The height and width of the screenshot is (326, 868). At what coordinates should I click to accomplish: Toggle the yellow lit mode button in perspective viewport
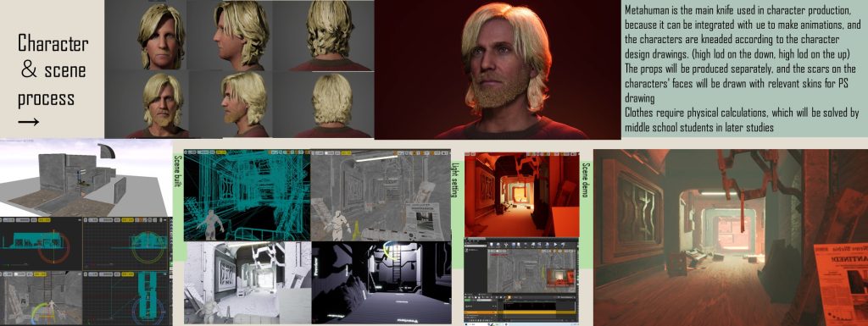40,274
